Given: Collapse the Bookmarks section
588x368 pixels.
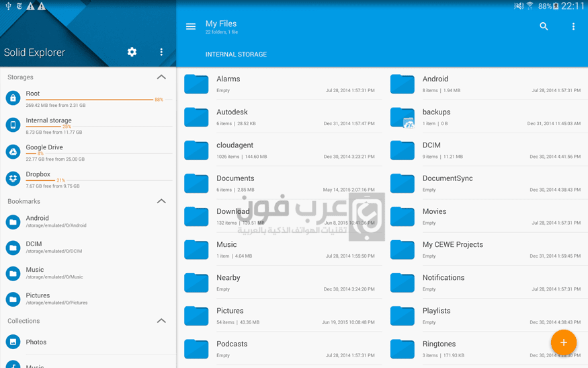Looking at the screenshot, I should 161,201.
